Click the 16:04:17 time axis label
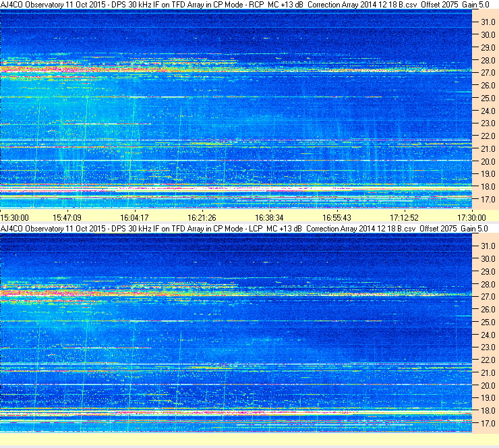 pos(134,218)
